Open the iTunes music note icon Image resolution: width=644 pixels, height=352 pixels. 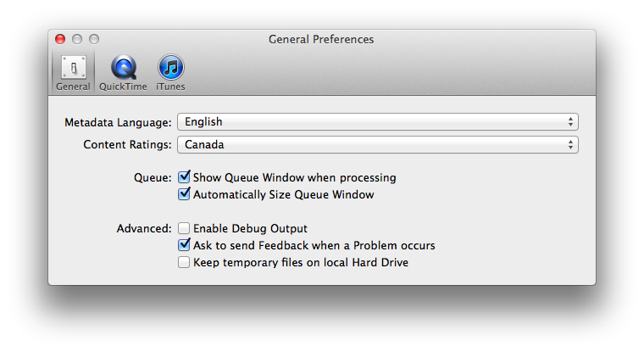click(171, 67)
